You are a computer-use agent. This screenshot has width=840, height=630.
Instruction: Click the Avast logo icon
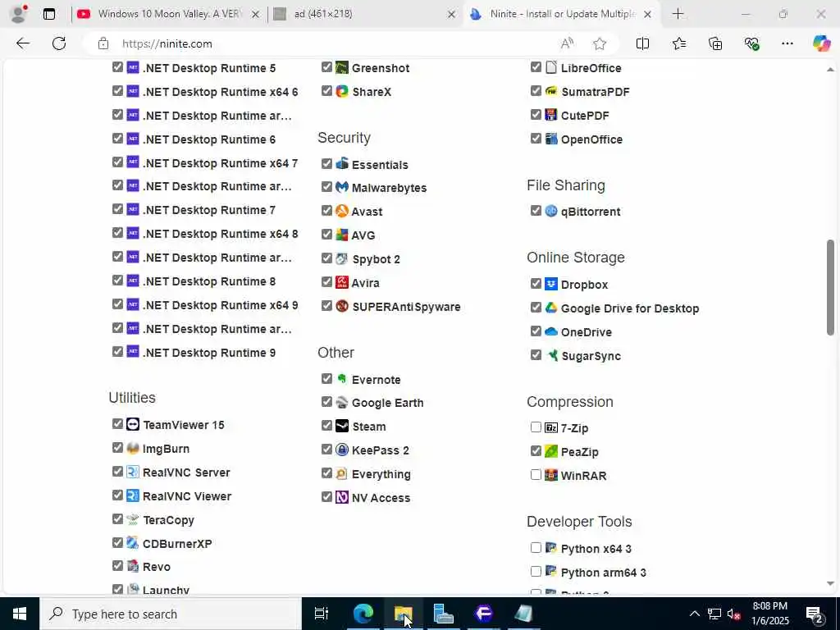pos(342,211)
